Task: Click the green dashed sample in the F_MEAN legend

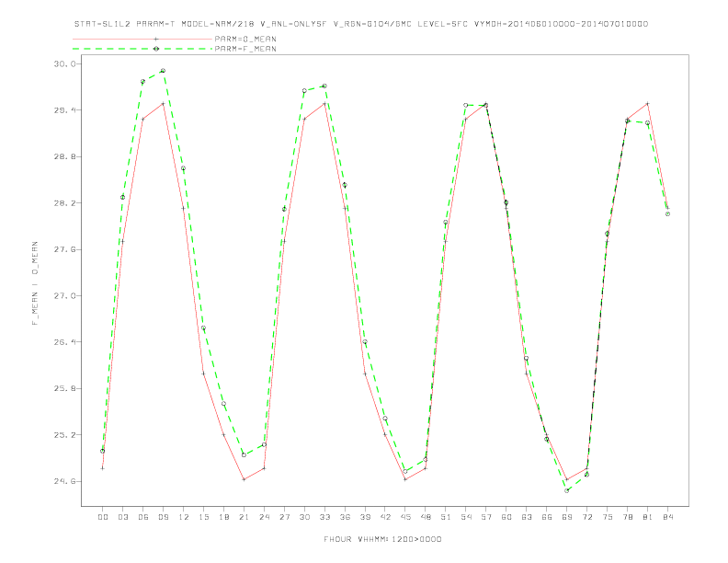Action: tap(142, 49)
